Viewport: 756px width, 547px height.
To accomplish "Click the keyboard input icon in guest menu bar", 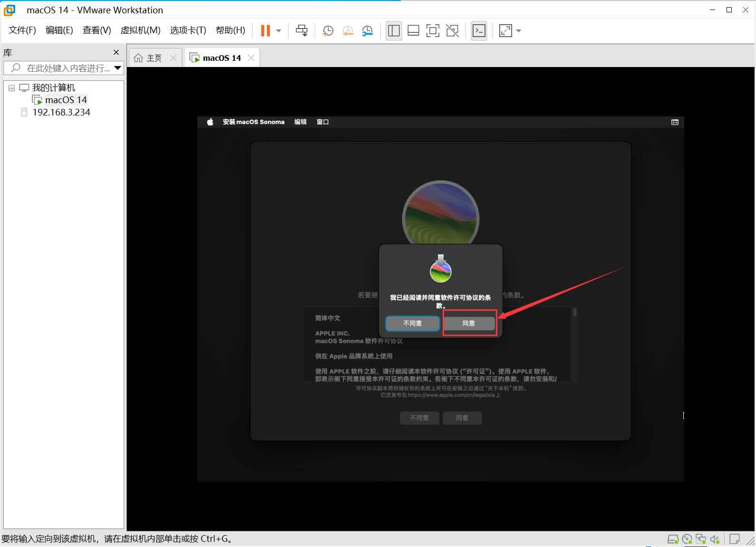I will (x=675, y=122).
